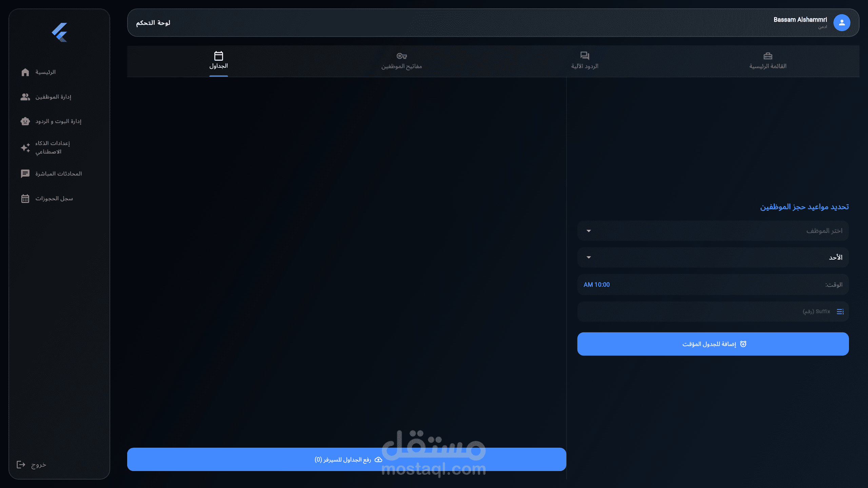868x488 pixels.
Task: Click the user avatar icon in the header
Action: 842,23
